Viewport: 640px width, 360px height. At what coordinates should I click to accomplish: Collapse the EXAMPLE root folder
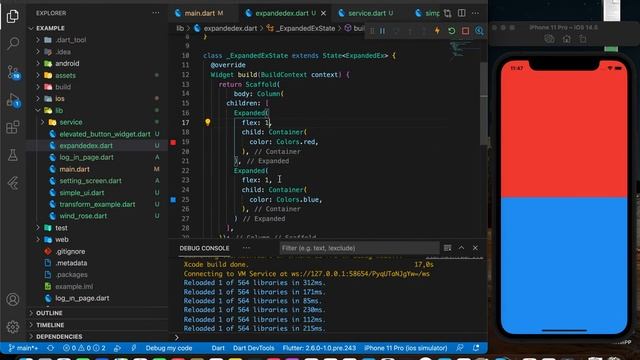(50, 28)
